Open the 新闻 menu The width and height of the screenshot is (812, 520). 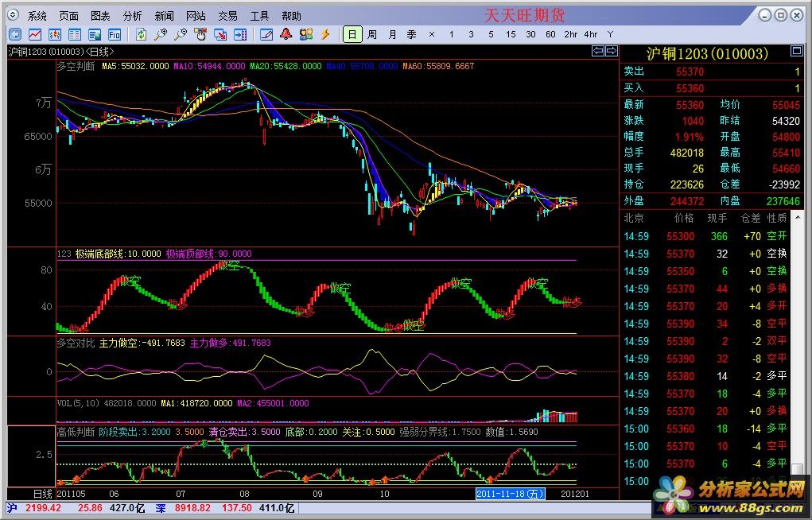tap(164, 16)
